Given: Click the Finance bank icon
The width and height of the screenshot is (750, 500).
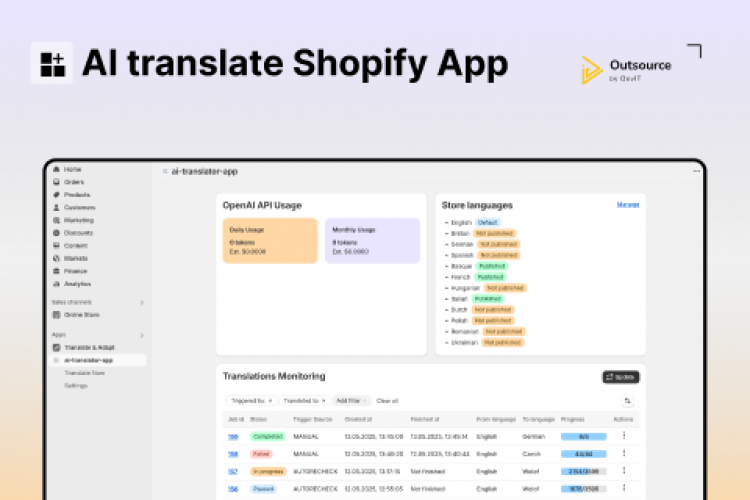Looking at the screenshot, I should pyautogui.click(x=56, y=271).
